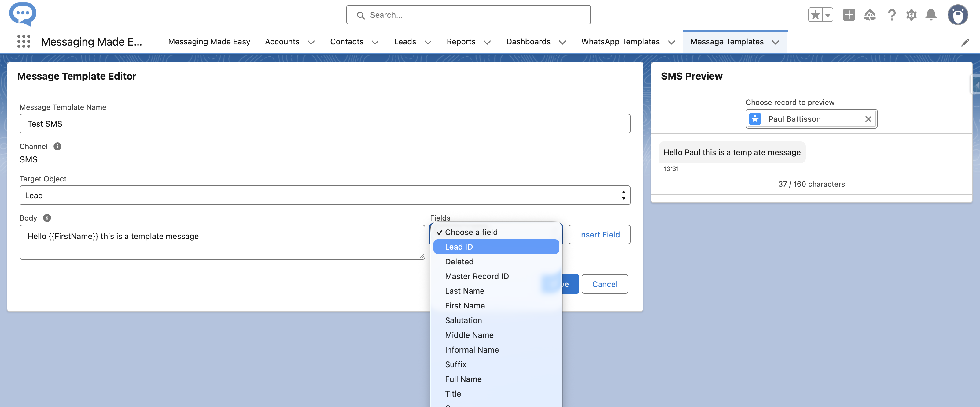Viewport: 980px width, 407px height.
Task: Select First Name from fields list
Action: tap(465, 305)
